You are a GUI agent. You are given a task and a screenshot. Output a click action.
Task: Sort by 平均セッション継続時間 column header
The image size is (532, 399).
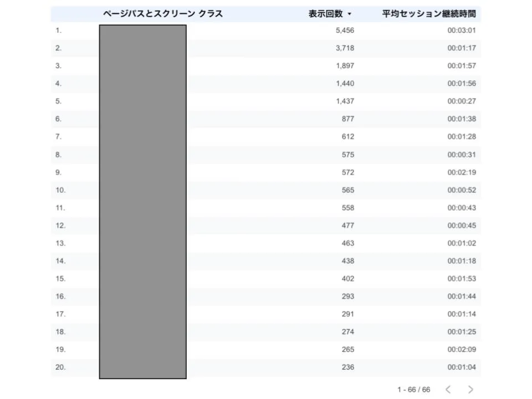click(429, 13)
